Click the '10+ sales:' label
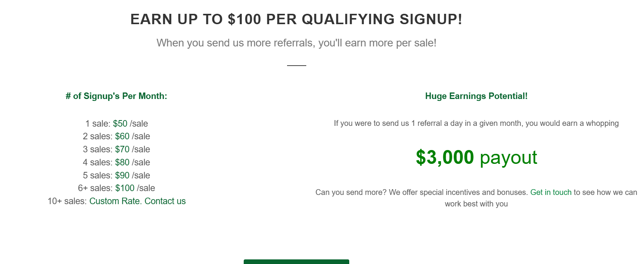Image resolution: width=644 pixels, height=264 pixels. pyautogui.click(x=67, y=201)
